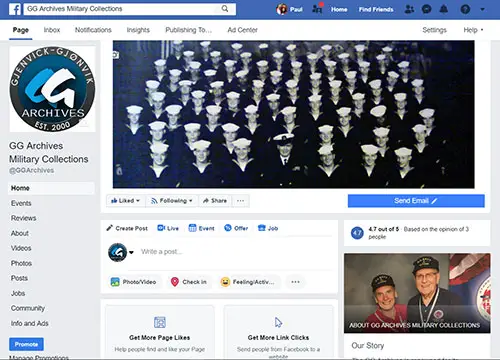Screen dimensions: 500x360
Task: Open the Publishing Tools tab
Action: click(x=189, y=30)
